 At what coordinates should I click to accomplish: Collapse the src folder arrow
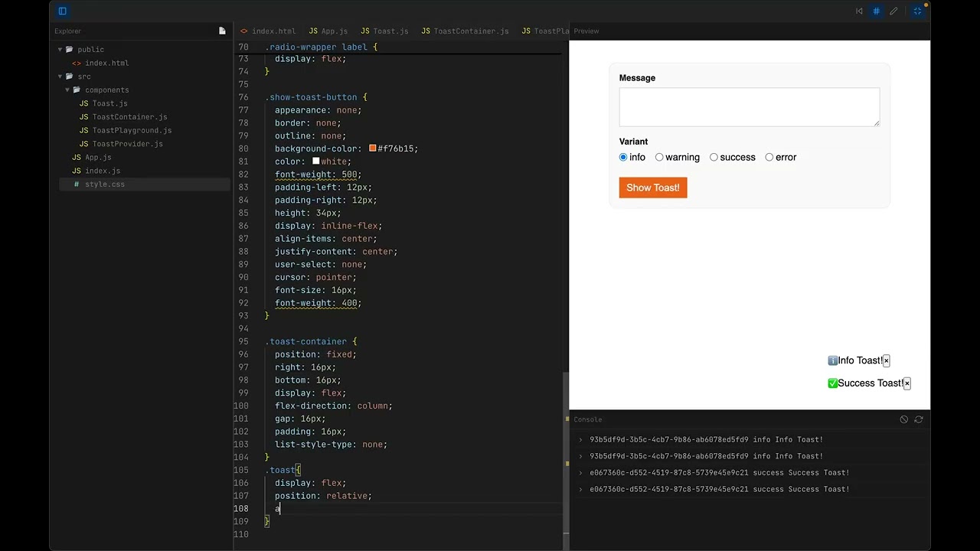click(x=60, y=77)
